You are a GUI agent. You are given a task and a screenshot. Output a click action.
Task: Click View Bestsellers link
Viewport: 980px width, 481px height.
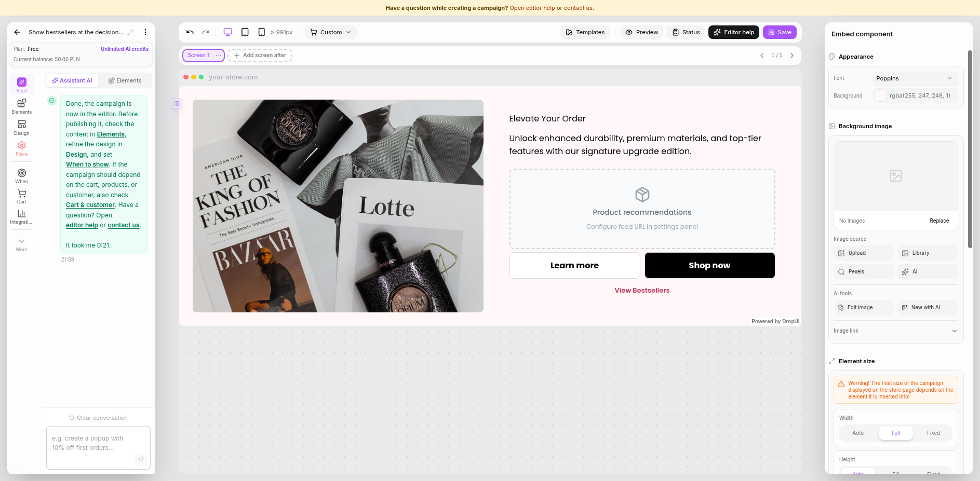(x=642, y=291)
